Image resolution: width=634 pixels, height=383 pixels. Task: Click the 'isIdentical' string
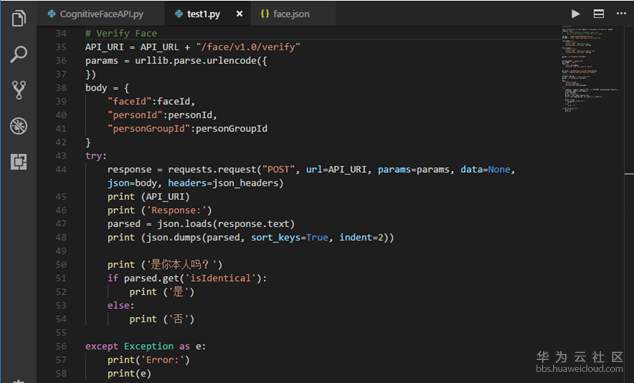pos(220,278)
